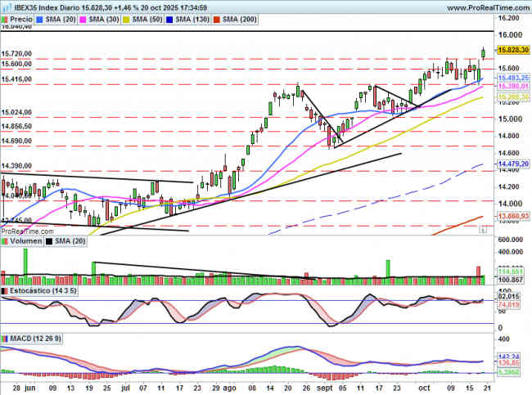The height and width of the screenshot is (395, 532).
Task: Select the MACD (12 26 9) label
Action: tap(36, 338)
